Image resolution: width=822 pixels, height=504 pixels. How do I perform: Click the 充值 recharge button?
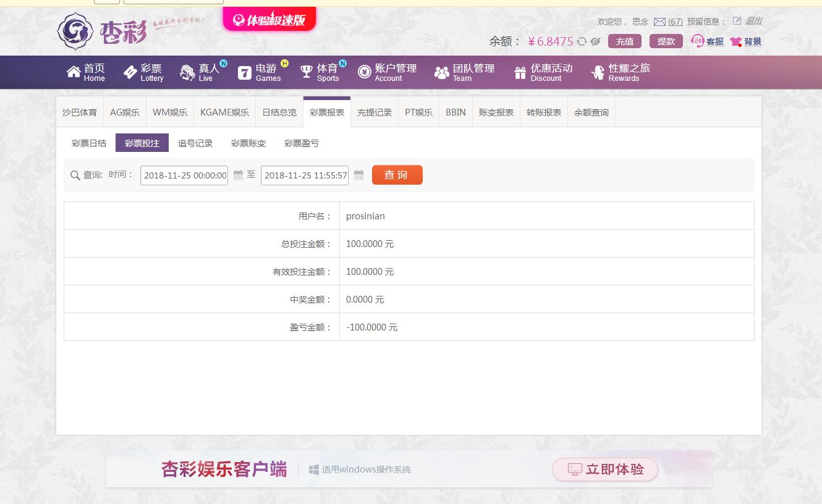[625, 41]
